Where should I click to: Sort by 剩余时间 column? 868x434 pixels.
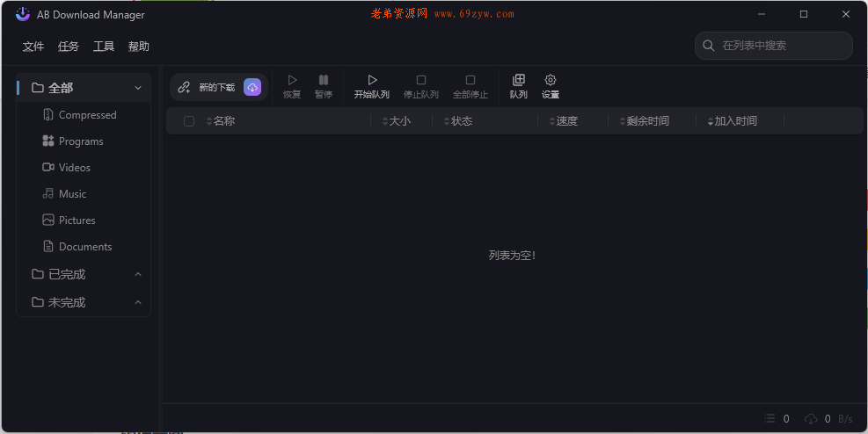coord(645,121)
